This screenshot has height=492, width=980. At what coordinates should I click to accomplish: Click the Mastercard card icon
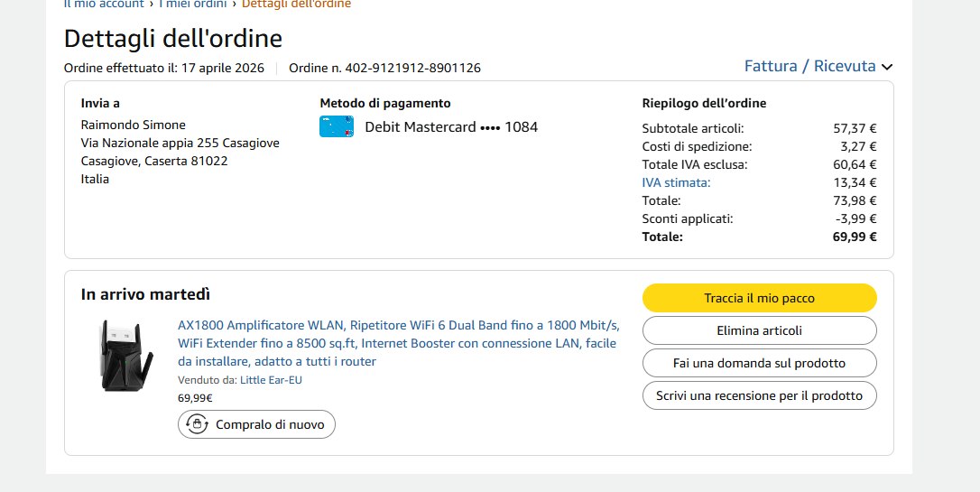[x=336, y=127]
